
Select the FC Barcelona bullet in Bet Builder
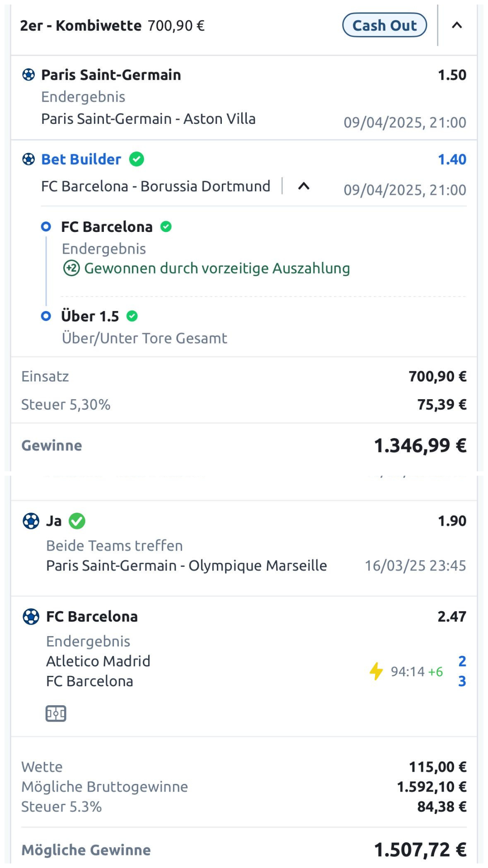click(46, 226)
